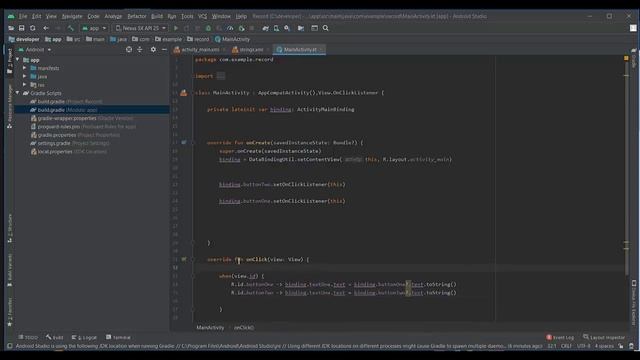Open the app run configuration dropdown
640x360 pixels.
94,28
